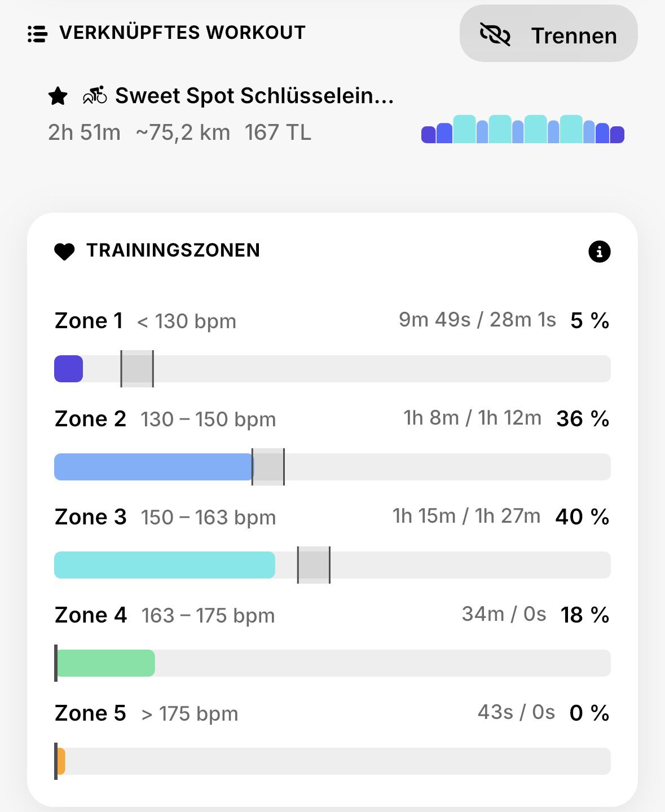This screenshot has height=812, width=665.
Task: Tap the Zone 3 target range marker
Action: tap(314, 565)
